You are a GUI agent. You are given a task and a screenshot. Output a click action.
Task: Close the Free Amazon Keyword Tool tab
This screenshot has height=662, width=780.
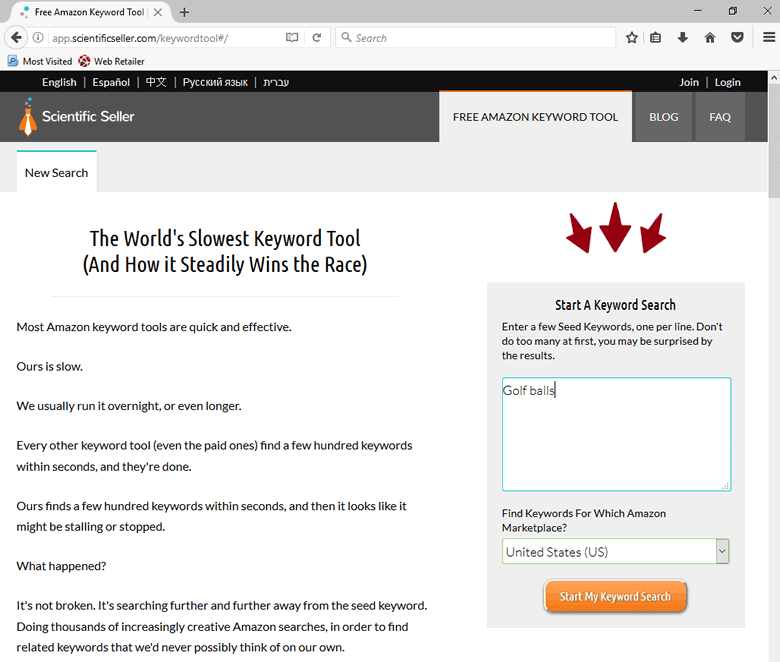(x=158, y=12)
